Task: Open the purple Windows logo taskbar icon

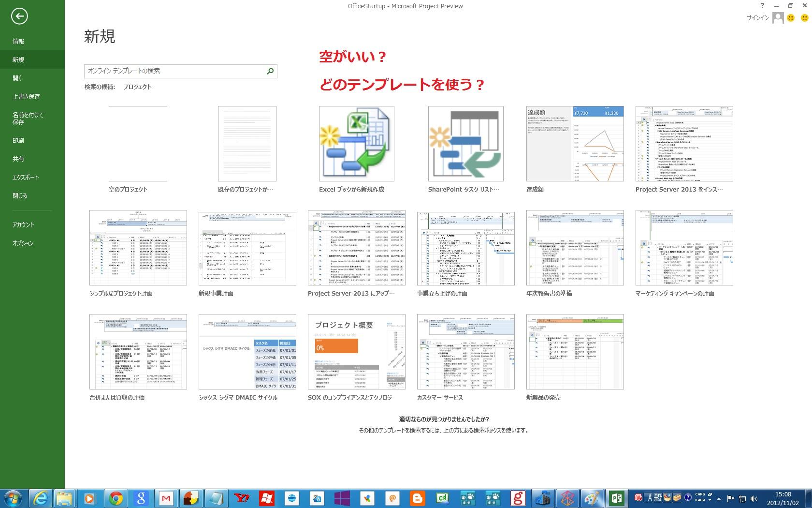Action: [x=342, y=498]
